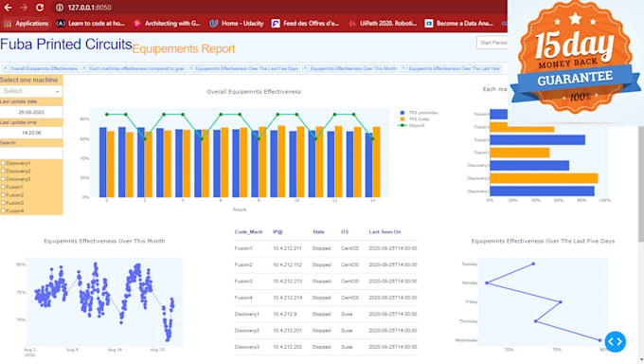Image resolution: width=644 pixels, height=364 pixels.
Task: Click the Fusion2 blue bar in the machines chart
Action: point(537,140)
